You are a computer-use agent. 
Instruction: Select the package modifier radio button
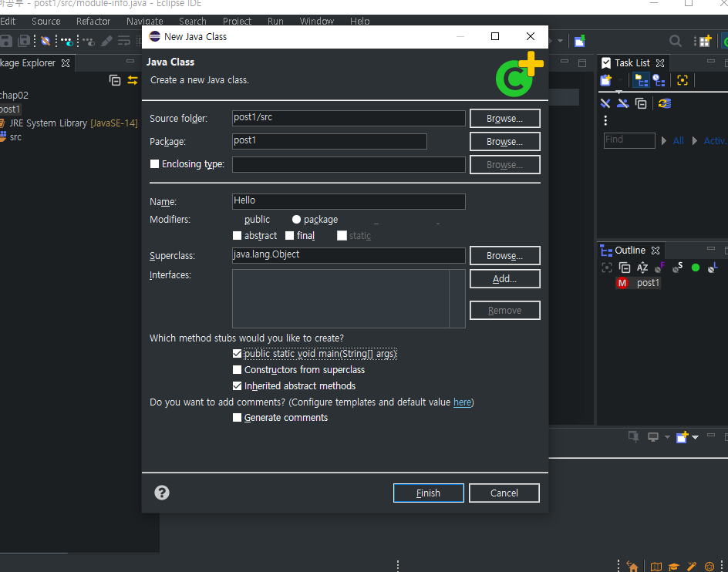click(296, 219)
